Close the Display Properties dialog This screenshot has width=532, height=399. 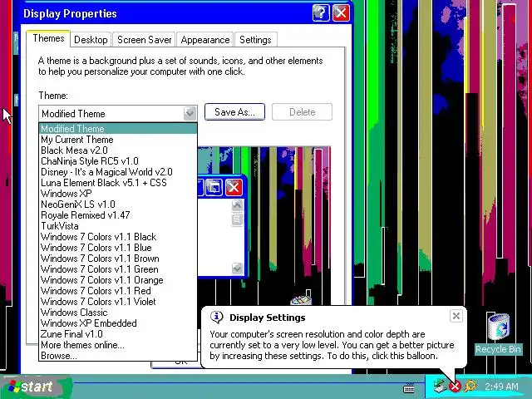[x=341, y=13]
